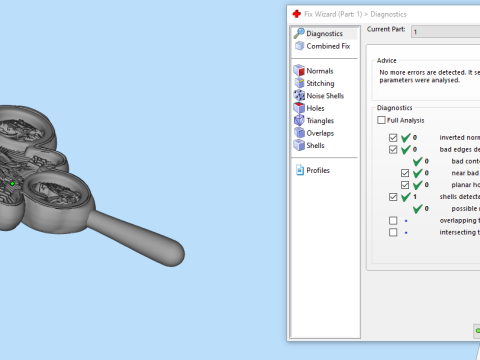480x360 pixels.
Task: Click the green checkmark beside bad contours
Action: pyautogui.click(x=418, y=161)
